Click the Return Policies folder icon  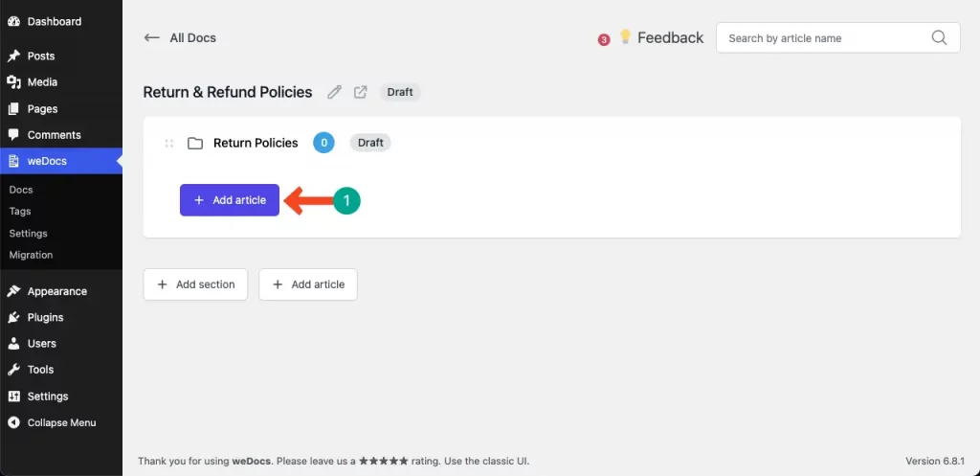(x=195, y=144)
